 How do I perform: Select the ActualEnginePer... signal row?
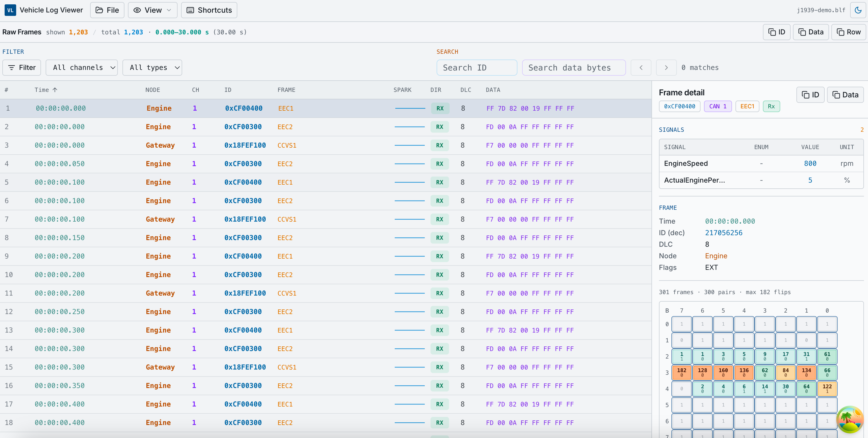pyautogui.click(x=761, y=180)
